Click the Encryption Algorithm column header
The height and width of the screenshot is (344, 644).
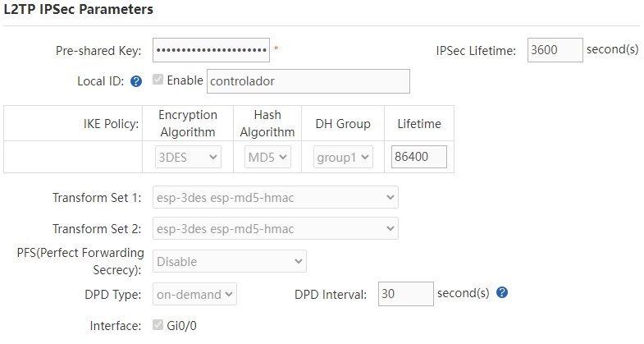(x=188, y=123)
